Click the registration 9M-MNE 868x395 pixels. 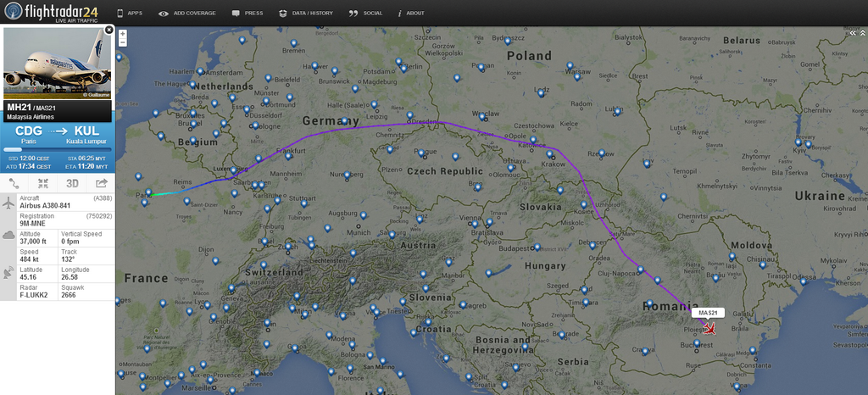[33, 224]
